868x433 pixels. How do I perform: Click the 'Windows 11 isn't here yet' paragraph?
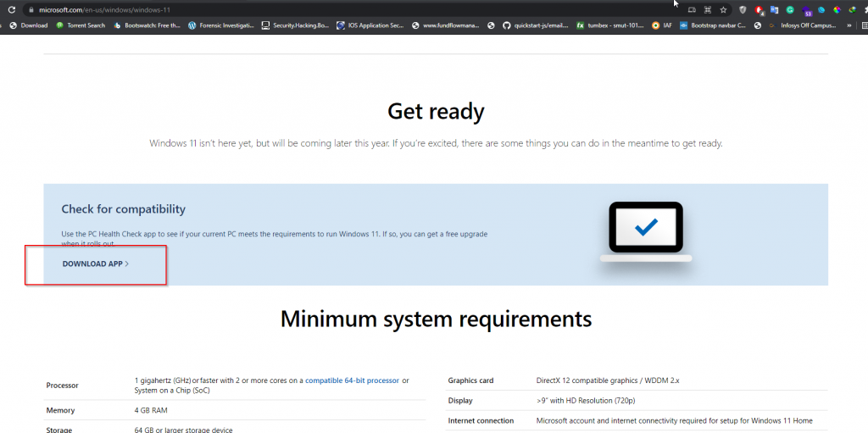point(436,143)
